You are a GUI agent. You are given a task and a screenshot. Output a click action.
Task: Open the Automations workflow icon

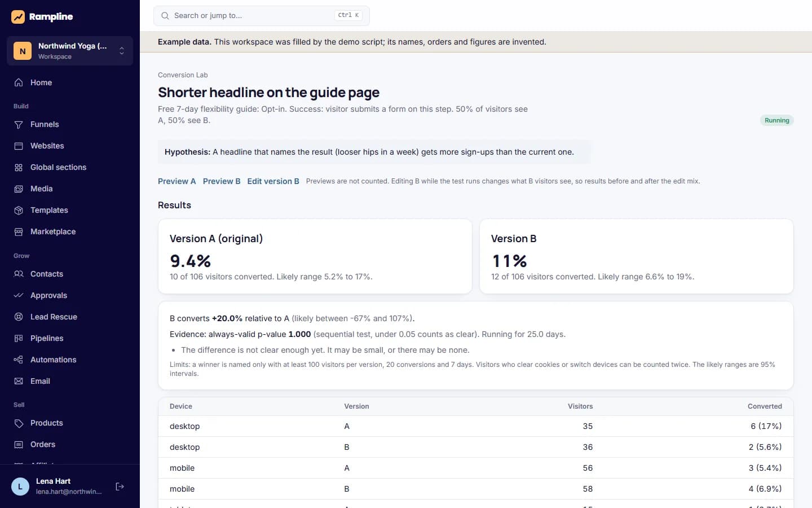pos(19,360)
